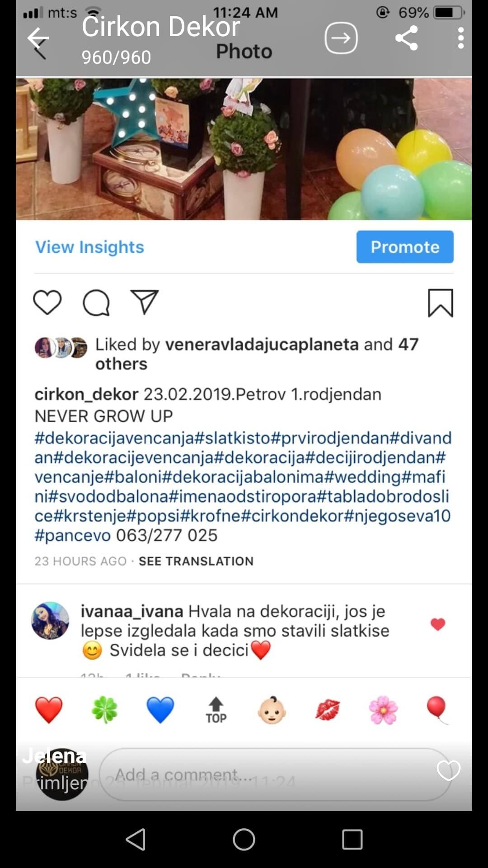Send post with paper plane icon

pyautogui.click(x=145, y=302)
